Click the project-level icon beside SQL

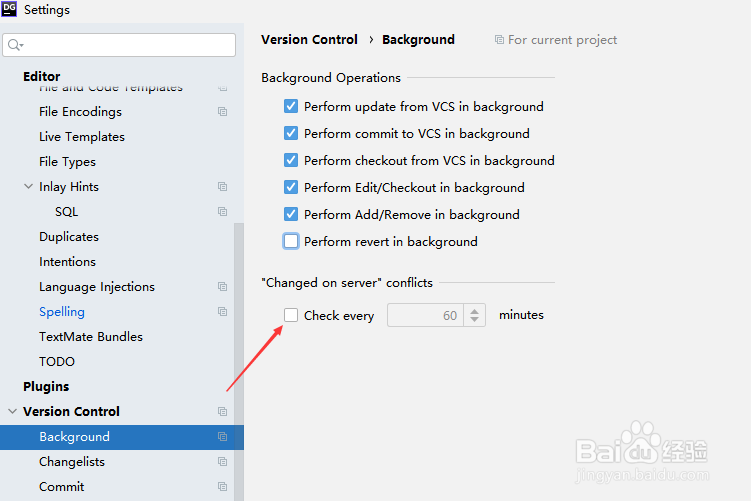[222, 211]
